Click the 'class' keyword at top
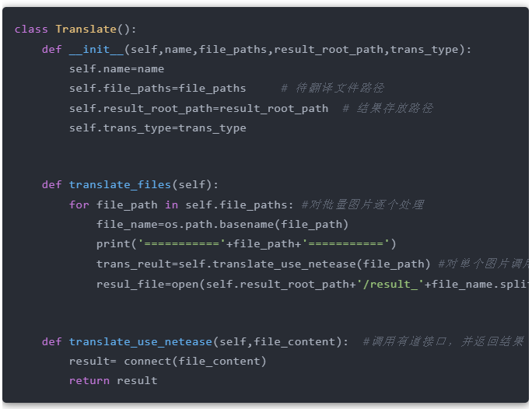The height and width of the screenshot is (409, 532). pos(31,30)
